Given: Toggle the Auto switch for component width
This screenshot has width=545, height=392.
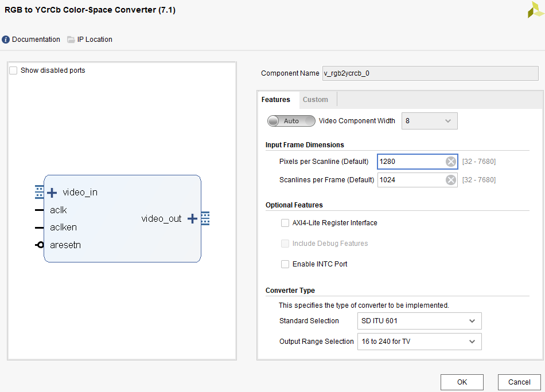Looking at the screenshot, I should (291, 121).
